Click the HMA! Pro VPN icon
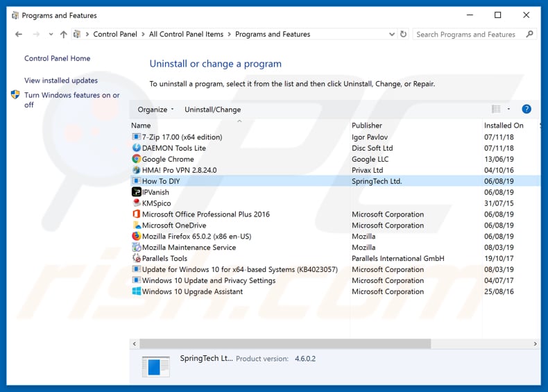The height and width of the screenshot is (392, 548). (x=136, y=170)
